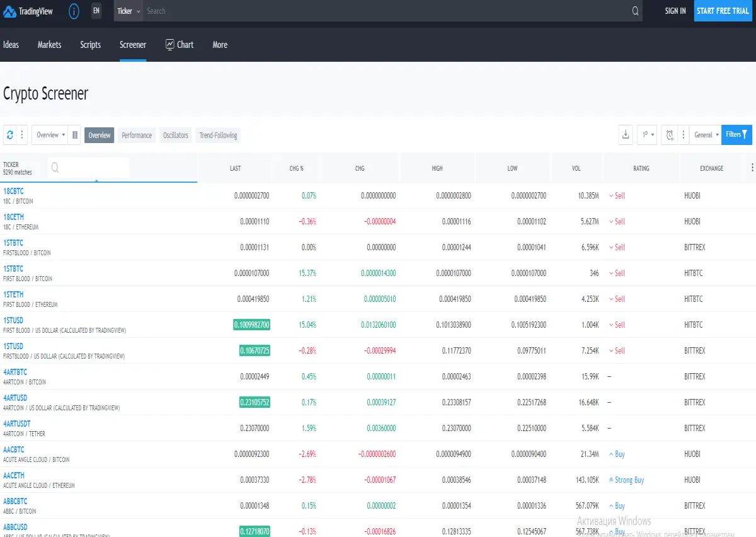Sort by the VOL column header
The width and height of the screenshot is (756, 537).
click(576, 168)
